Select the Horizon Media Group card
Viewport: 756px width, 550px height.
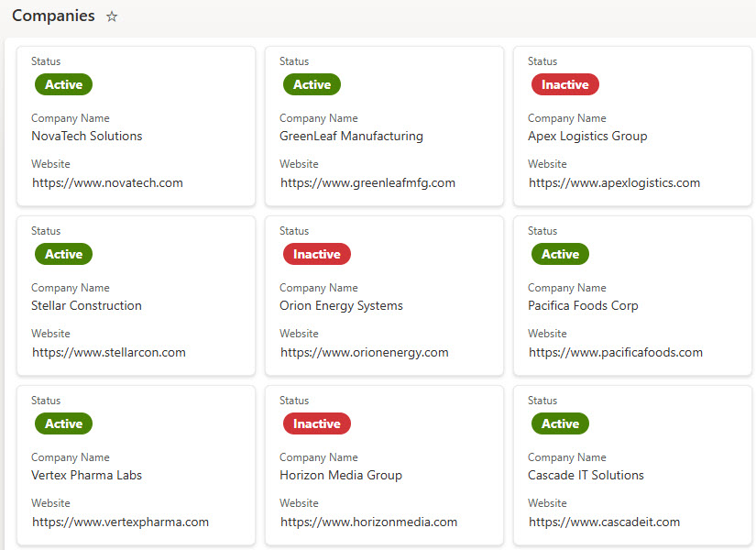coord(384,465)
